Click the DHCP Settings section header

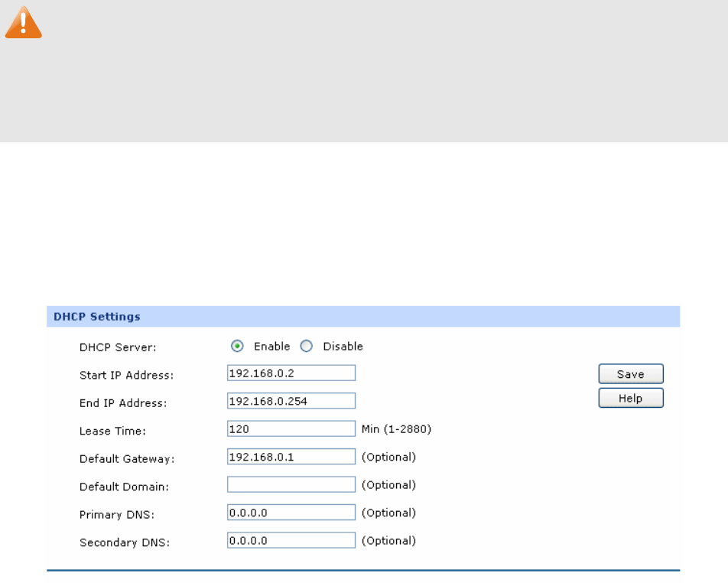(x=96, y=315)
